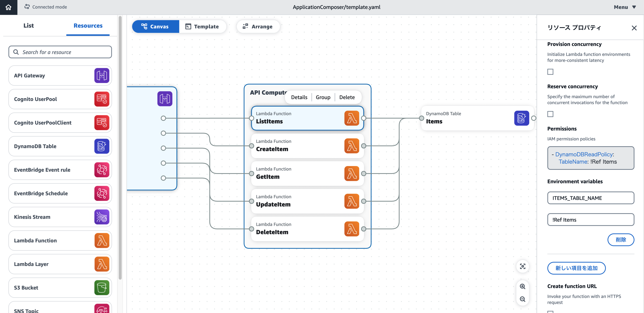This screenshot has height=313, width=644.
Task: Select the DeleteItem Lambda card
Action: [307, 229]
